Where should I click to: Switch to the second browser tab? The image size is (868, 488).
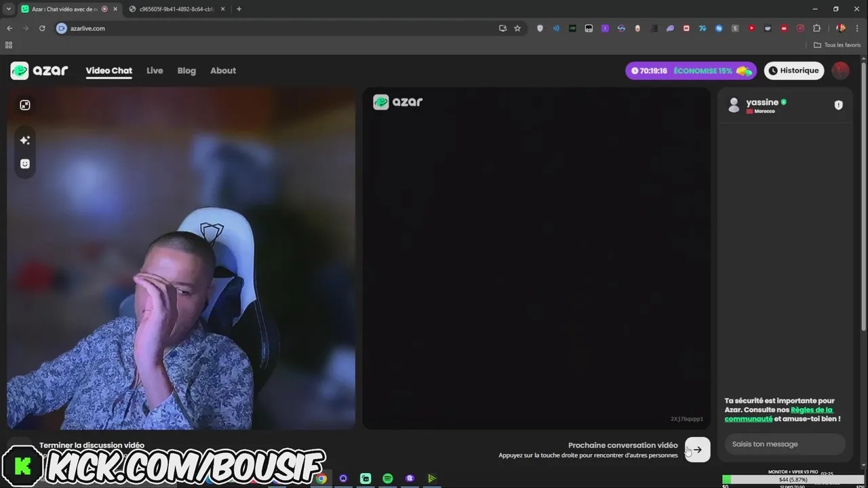[x=176, y=9]
